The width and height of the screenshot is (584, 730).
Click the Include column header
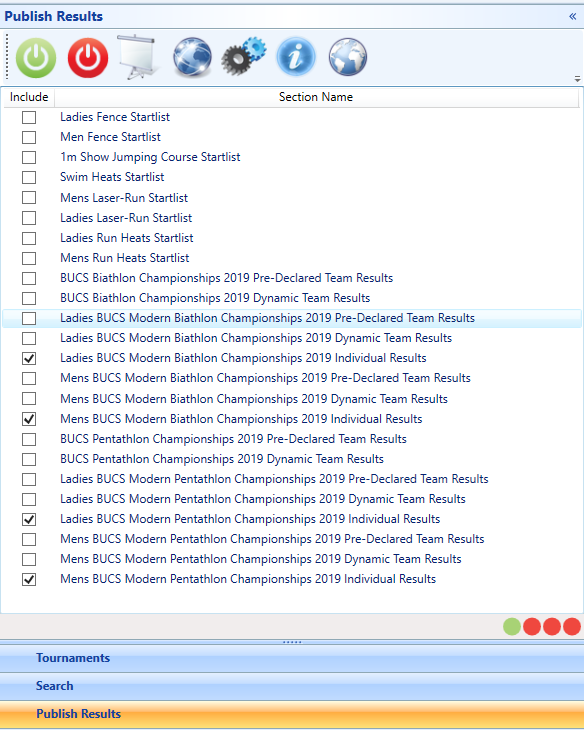coord(29,97)
